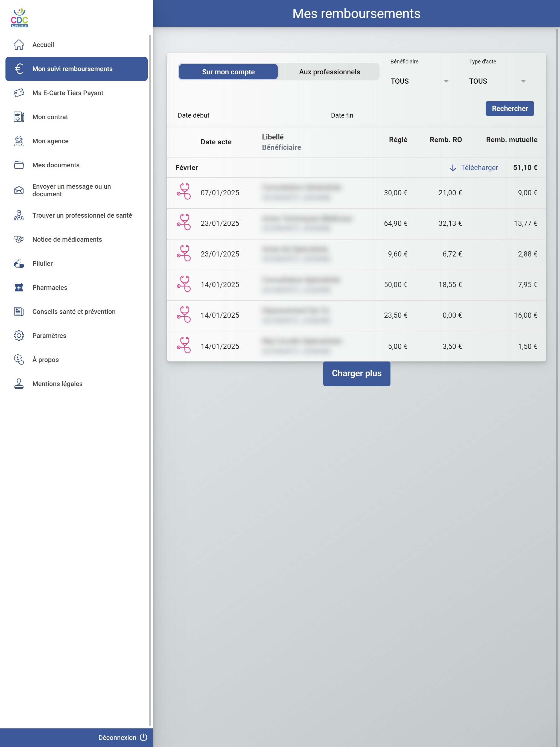Open the Pilulier entry
The height and width of the screenshot is (747, 560).
click(x=77, y=263)
